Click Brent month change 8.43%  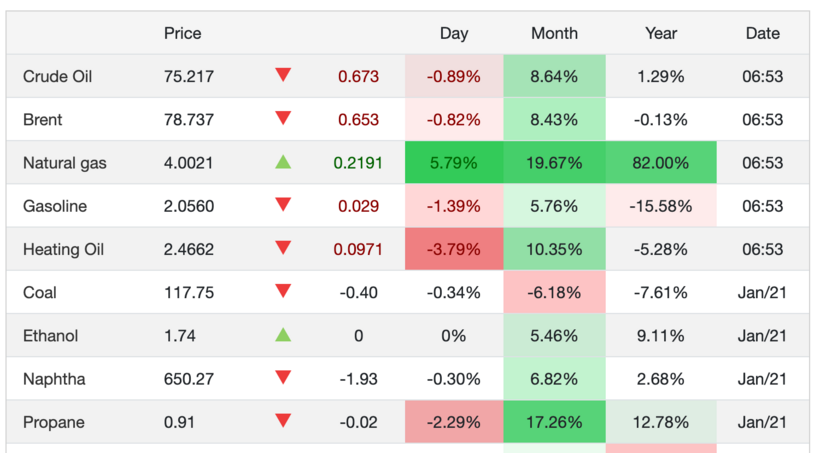tap(554, 120)
